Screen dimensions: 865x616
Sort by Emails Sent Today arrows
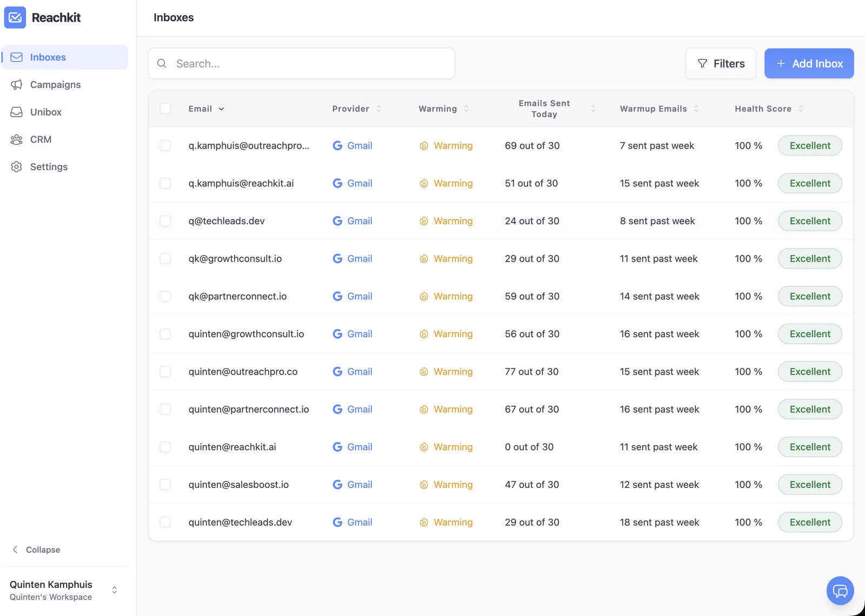tap(593, 109)
